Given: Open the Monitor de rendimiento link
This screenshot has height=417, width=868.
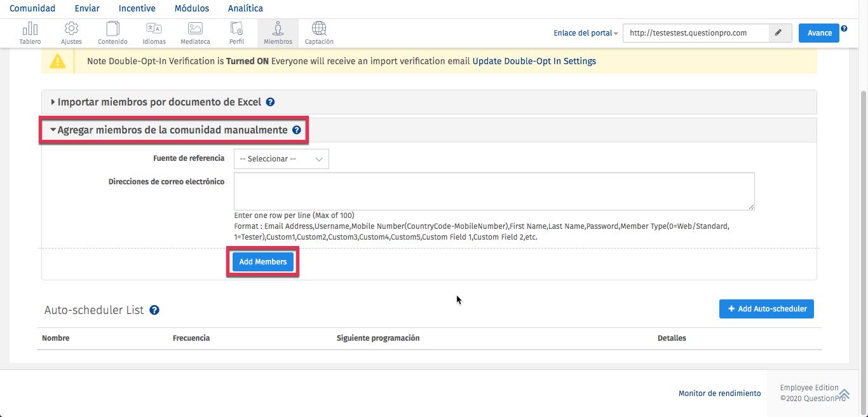Looking at the screenshot, I should pos(719,393).
